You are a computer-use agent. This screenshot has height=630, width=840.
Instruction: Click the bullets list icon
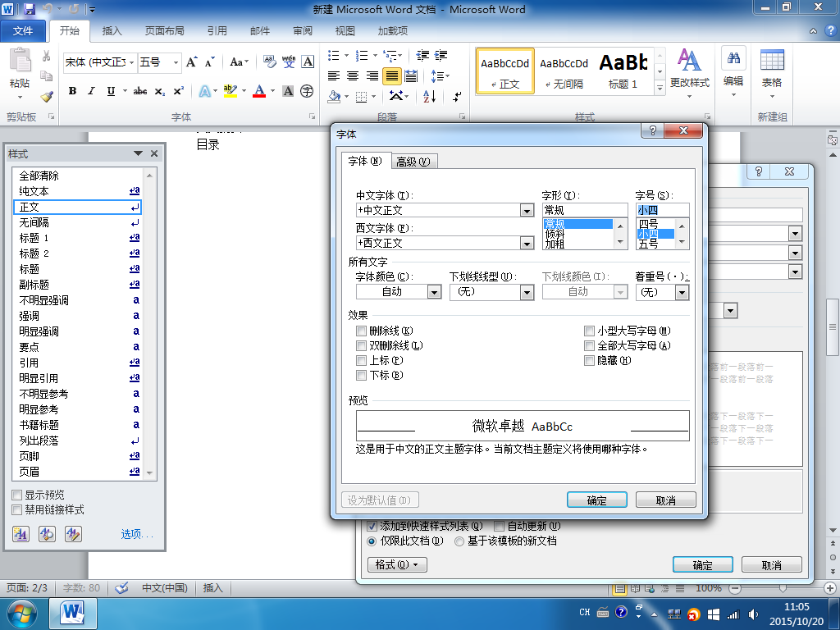(334, 55)
